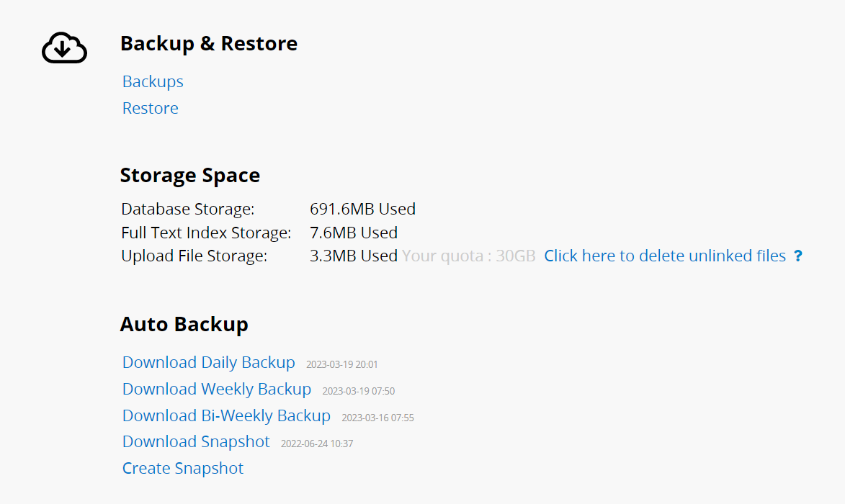Image resolution: width=845 pixels, height=504 pixels.
Task: Create a new Snapshot
Action: 183,468
